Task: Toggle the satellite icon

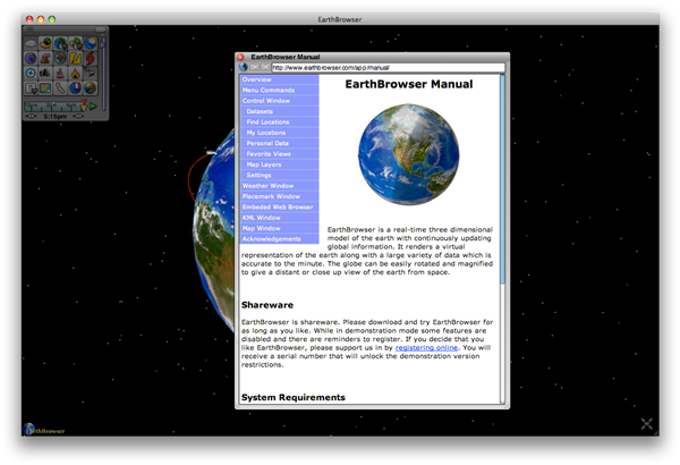Action: (90, 73)
